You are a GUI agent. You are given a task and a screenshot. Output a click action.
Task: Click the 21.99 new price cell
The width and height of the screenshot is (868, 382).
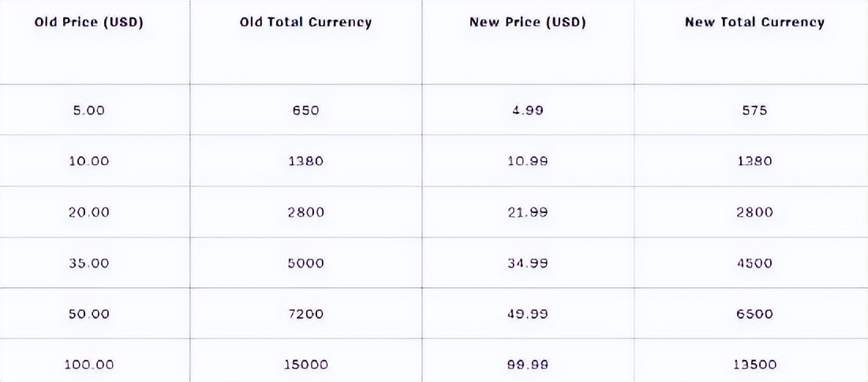(528, 212)
